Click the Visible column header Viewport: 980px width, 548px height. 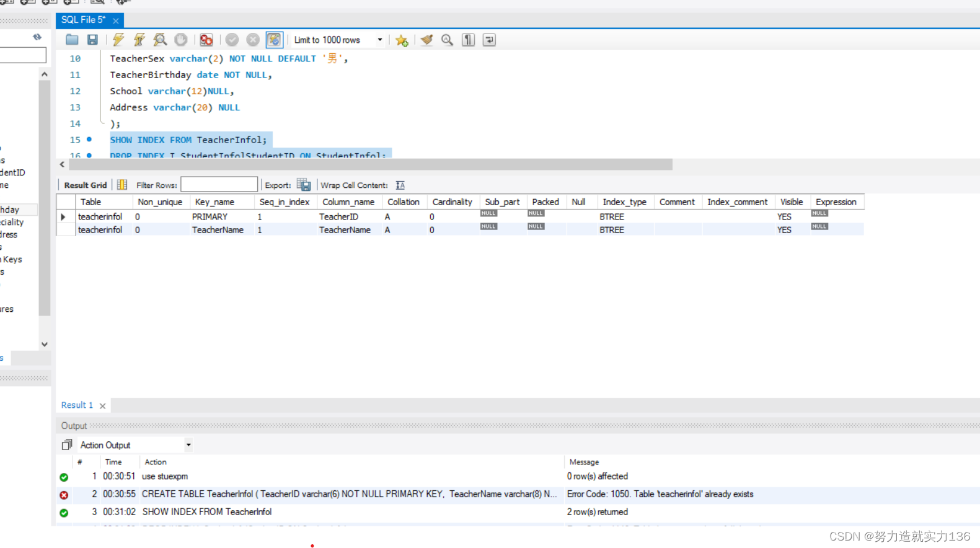point(792,202)
